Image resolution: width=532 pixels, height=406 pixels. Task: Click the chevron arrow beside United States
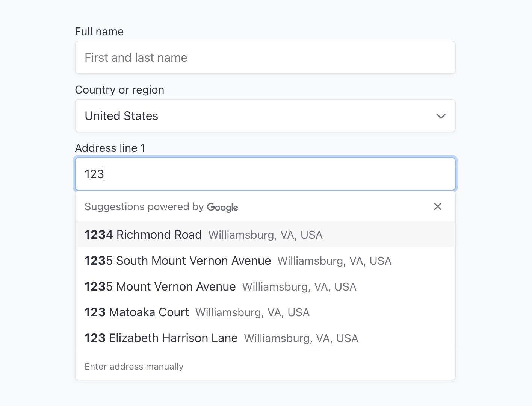441,116
